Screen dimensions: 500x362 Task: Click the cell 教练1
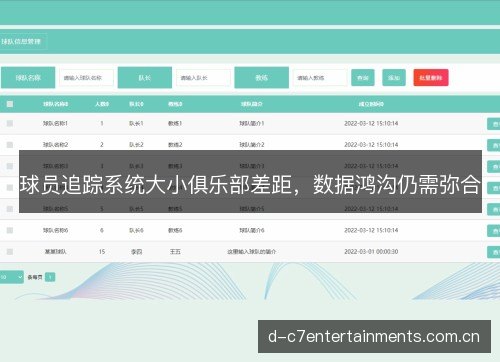click(175, 123)
